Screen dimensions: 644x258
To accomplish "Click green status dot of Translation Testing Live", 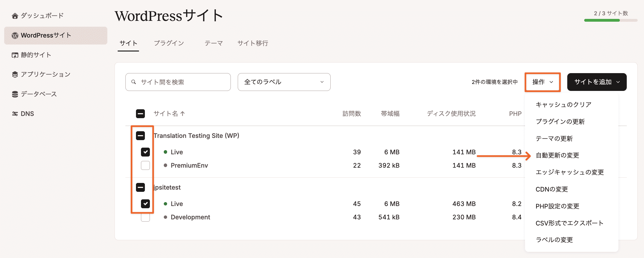I will pos(165,152).
